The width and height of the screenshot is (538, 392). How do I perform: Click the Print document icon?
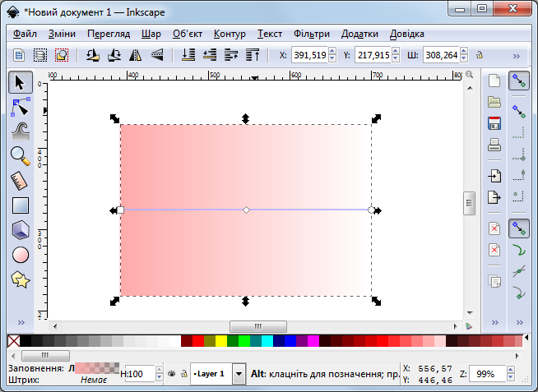click(494, 145)
